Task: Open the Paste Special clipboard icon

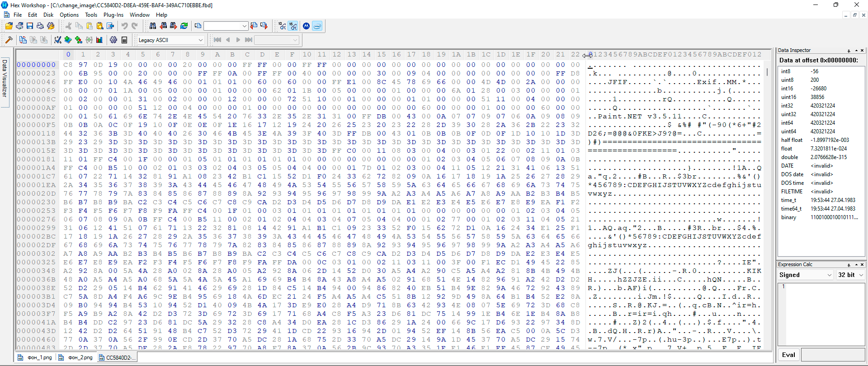Action: click(100, 26)
